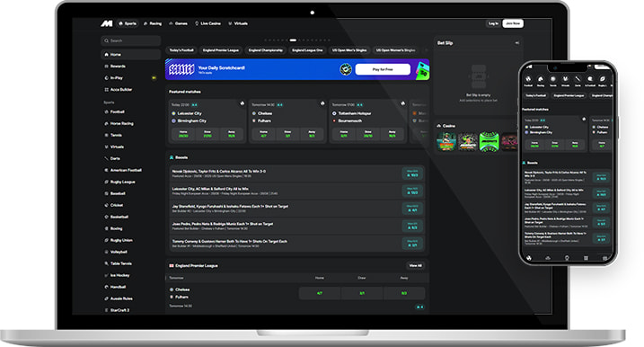This screenshot has height=347, width=644.
Task: Click the flame icon on Leicester City card
Action: coord(242,103)
